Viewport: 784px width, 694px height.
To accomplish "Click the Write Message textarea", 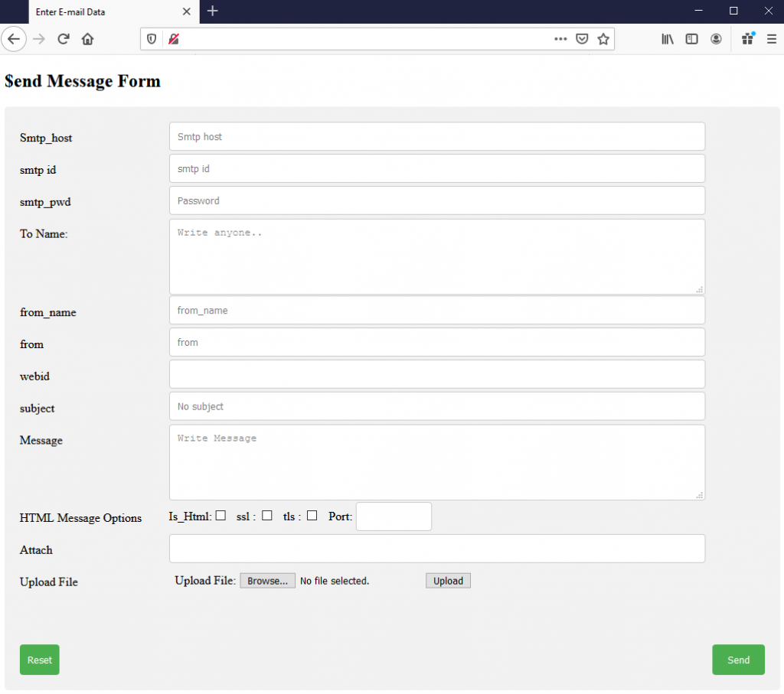I will tap(437, 462).
